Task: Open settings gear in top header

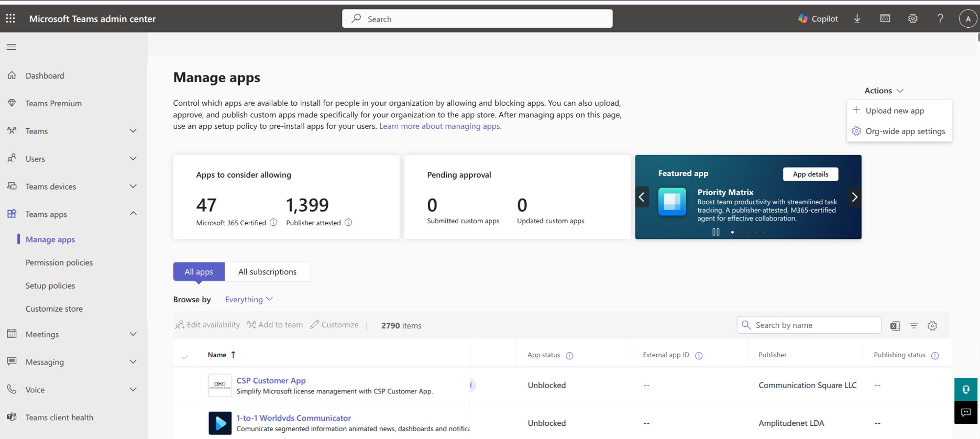Action: coord(913,19)
